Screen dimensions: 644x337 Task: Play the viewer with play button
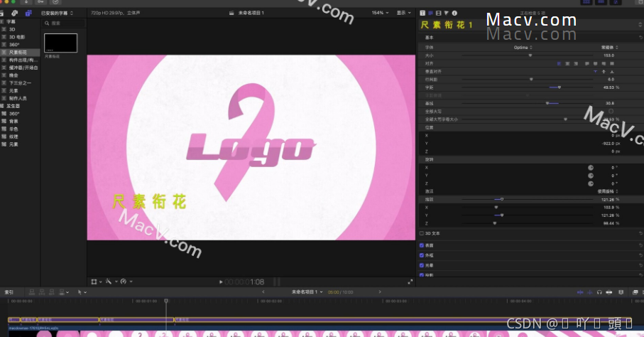(x=221, y=282)
